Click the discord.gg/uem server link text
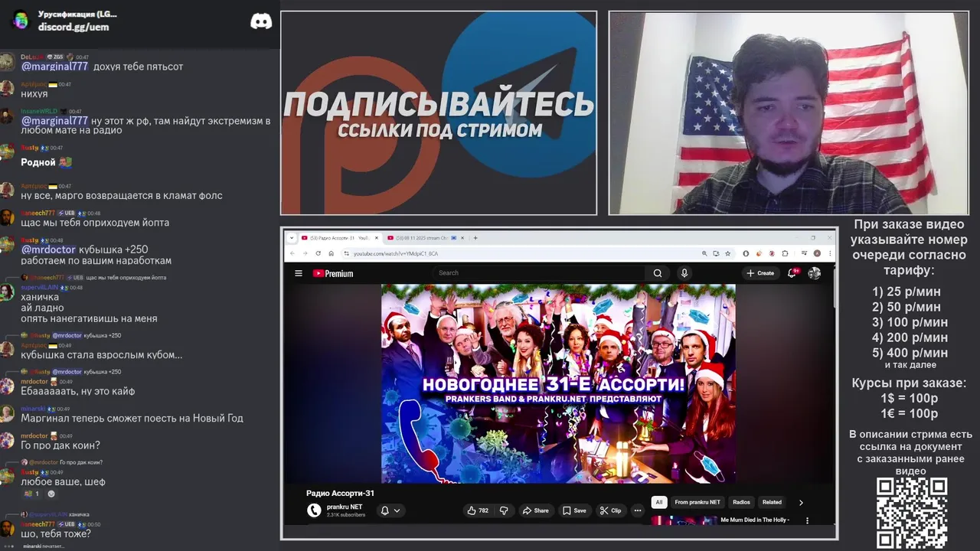This screenshot has width=980, height=551. (x=73, y=27)
